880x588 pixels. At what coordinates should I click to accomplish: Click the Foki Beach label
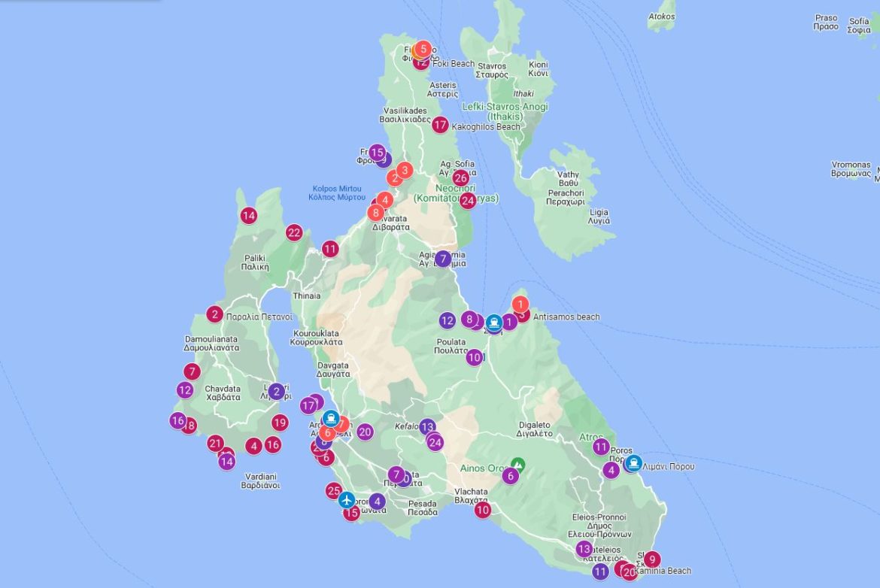click(x=454, y=64)
